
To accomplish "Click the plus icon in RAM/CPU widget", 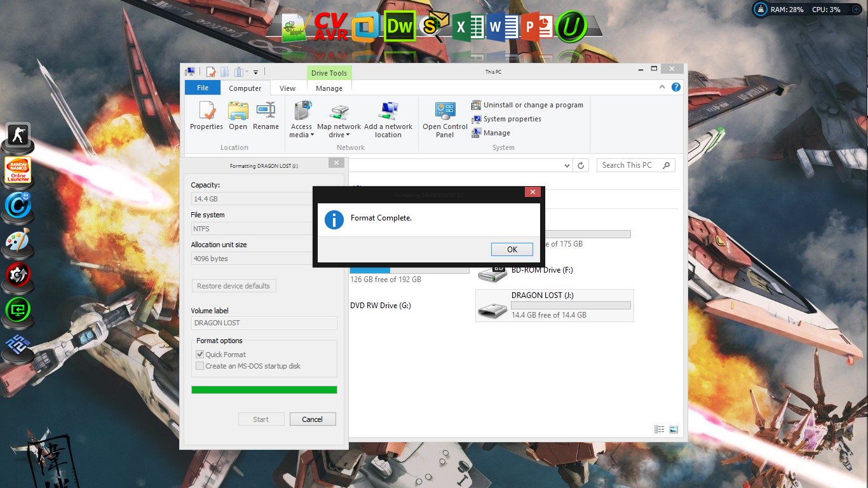I will click(856, 10).
